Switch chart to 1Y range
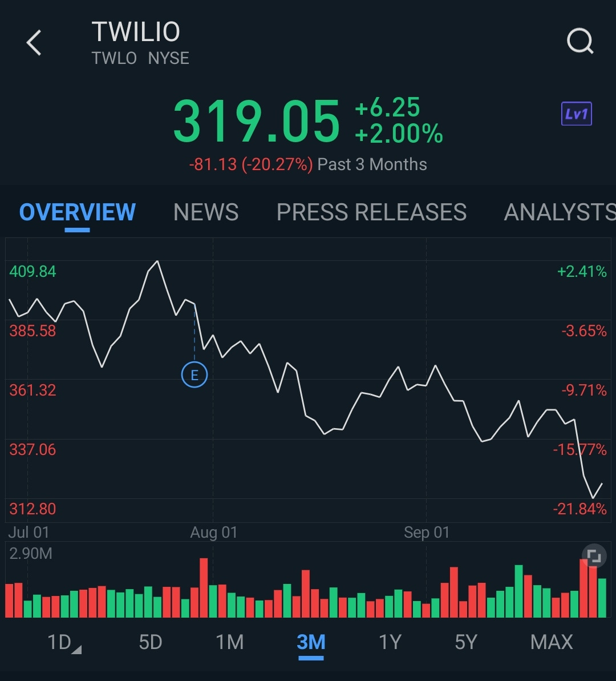The height and width of the screenshot is (681, 616). click(390, 642)
